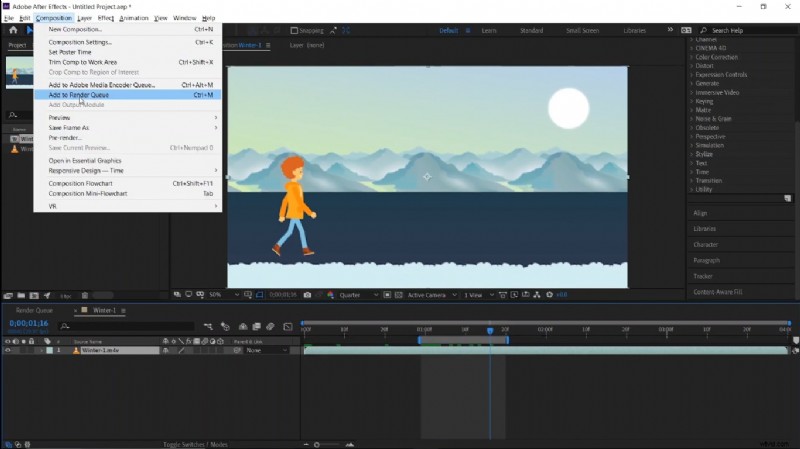Click the new folder icon in Project panel
This screenshot has height=449, width=800.
point(21,295)
